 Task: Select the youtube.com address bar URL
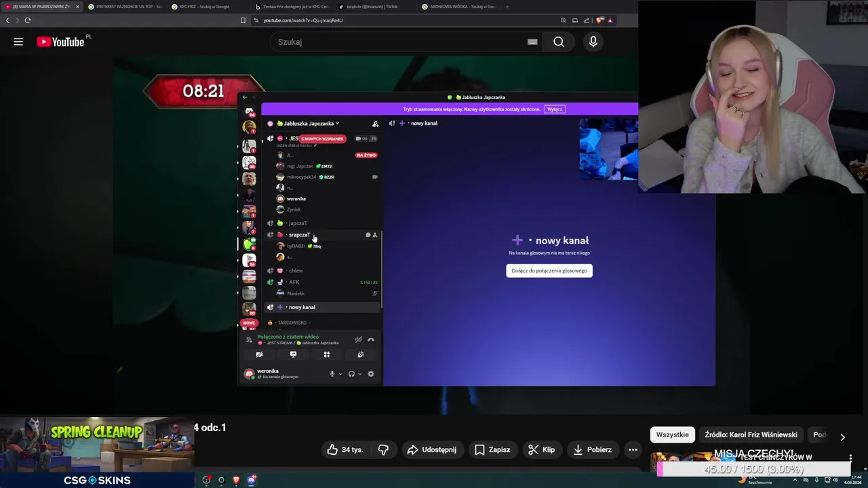click(302, 20)
